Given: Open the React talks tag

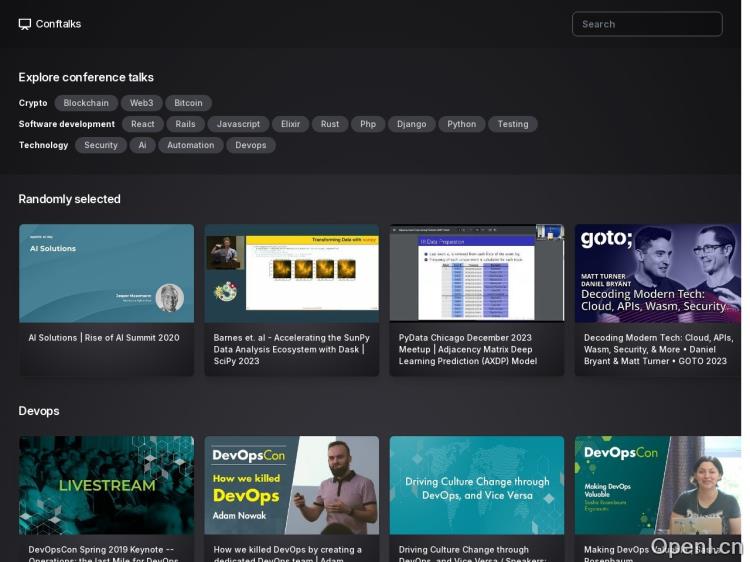Looking at the screenshot, I should 143,124.
